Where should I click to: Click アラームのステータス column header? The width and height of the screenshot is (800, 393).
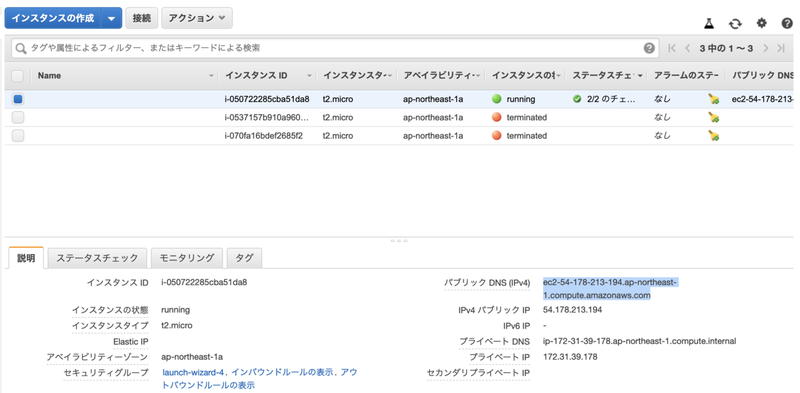click(686, 76)
